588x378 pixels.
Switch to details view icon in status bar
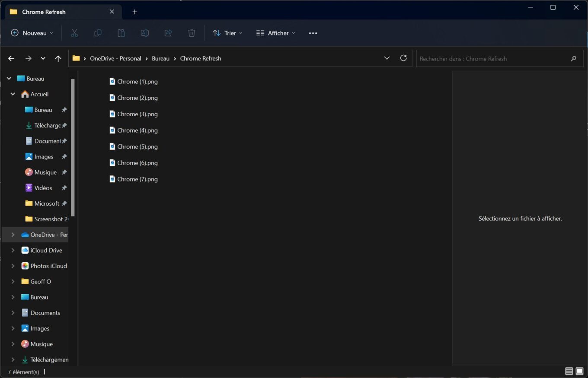[x=569, y=371]
